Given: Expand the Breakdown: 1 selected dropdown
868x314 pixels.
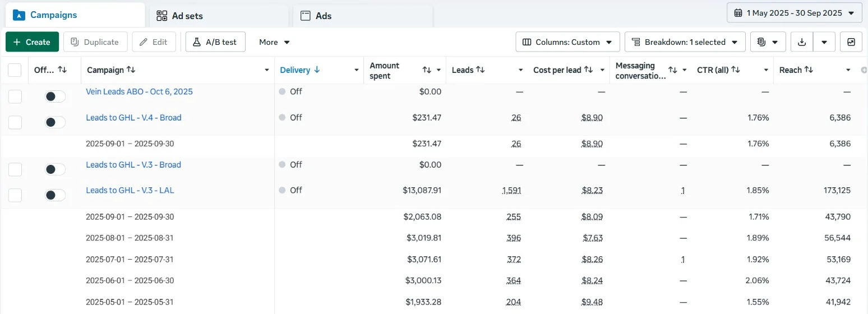Looking at the screenshot, I should (x=685, y=42).
